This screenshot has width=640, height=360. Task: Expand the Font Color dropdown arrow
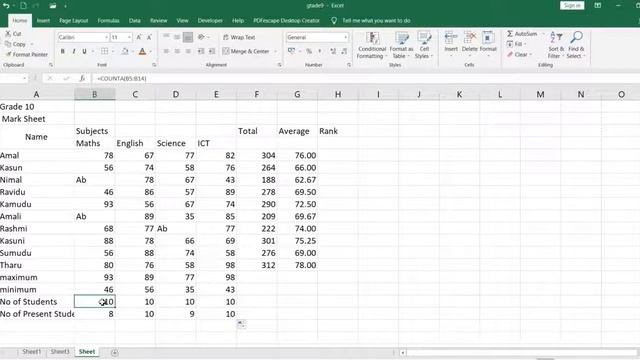pyautogui.click(x=150, y=51)
